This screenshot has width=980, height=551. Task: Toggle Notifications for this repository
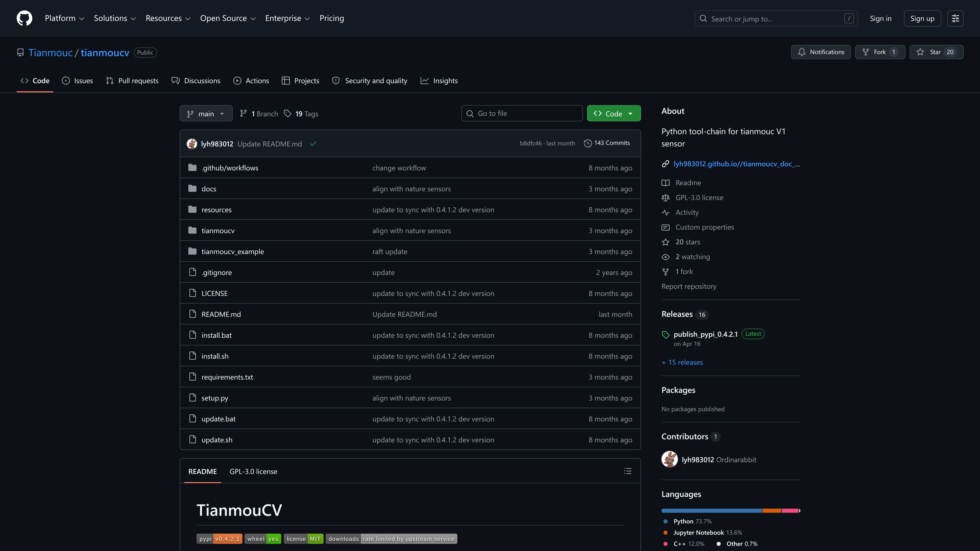pyautogui.click(x=821, y=52)
